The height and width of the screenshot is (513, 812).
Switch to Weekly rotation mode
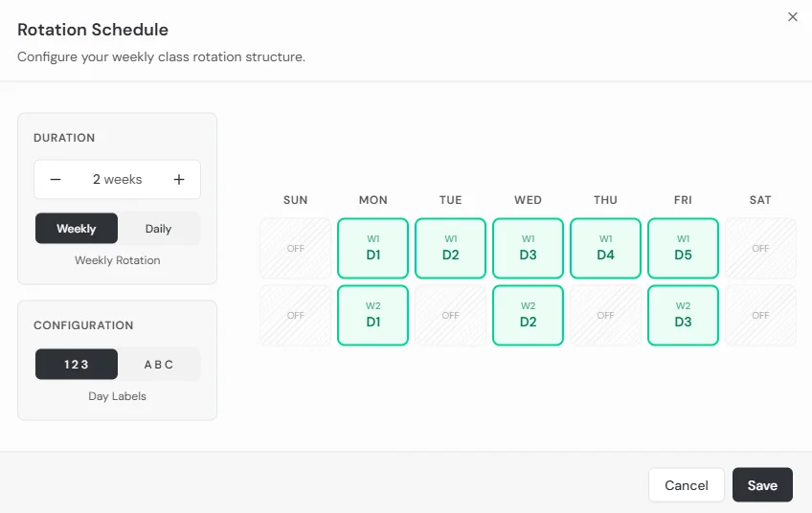(77, 229)
